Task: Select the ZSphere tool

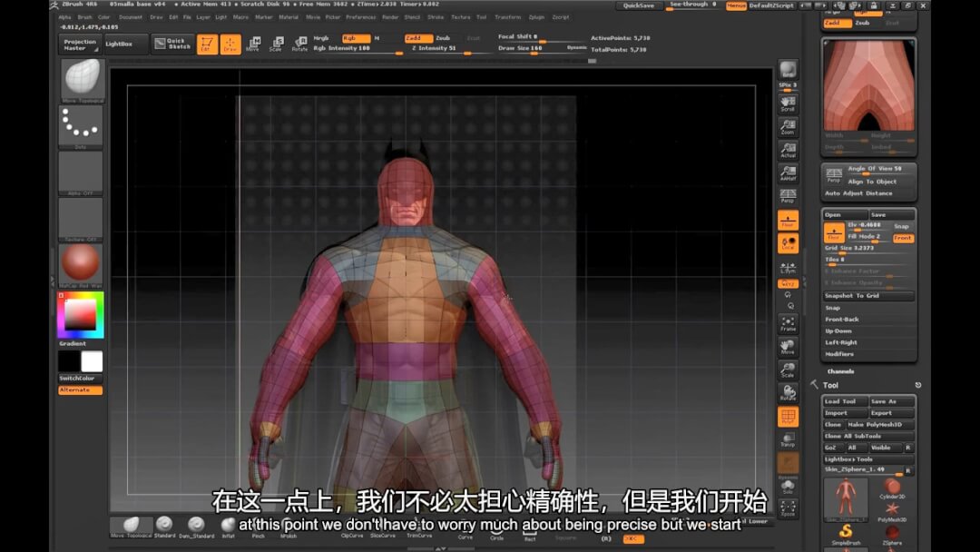Action: [x=892, y=535]
